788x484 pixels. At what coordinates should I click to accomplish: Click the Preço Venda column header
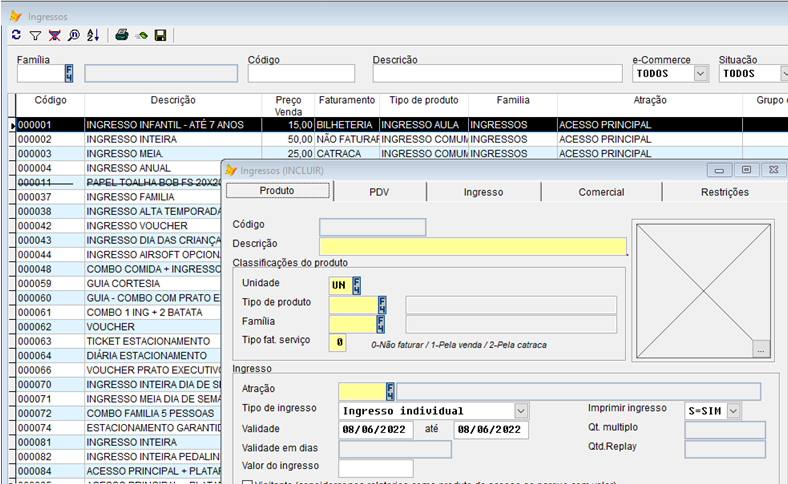[288, 106]
